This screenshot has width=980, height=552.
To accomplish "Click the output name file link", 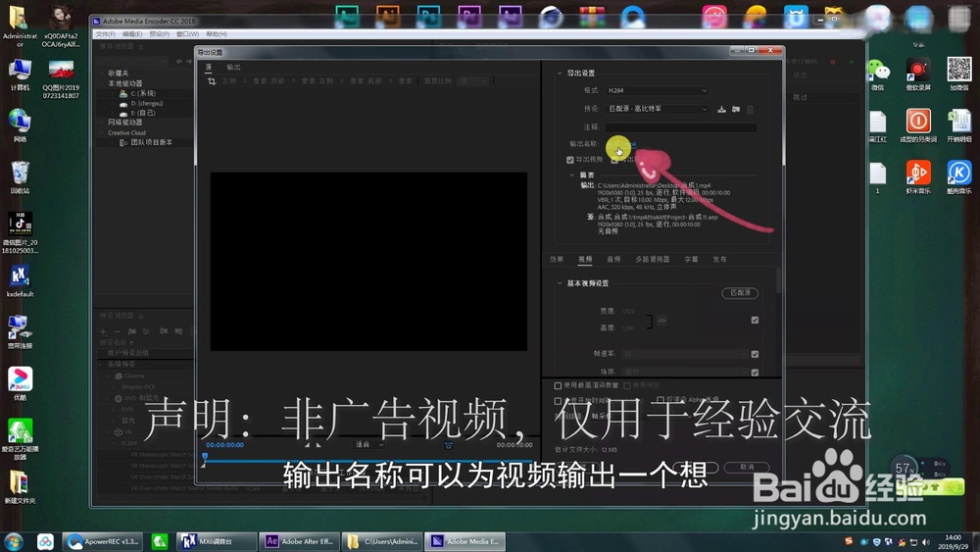I will pos(623,144).
